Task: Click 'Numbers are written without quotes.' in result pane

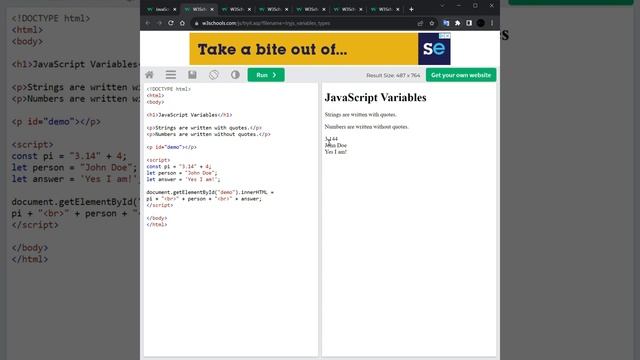Action: click(366, 127)
